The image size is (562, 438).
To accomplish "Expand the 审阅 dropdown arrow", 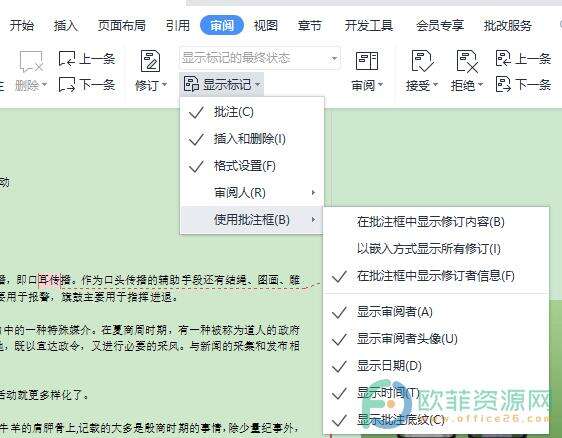I will click(x=381, y=85).
